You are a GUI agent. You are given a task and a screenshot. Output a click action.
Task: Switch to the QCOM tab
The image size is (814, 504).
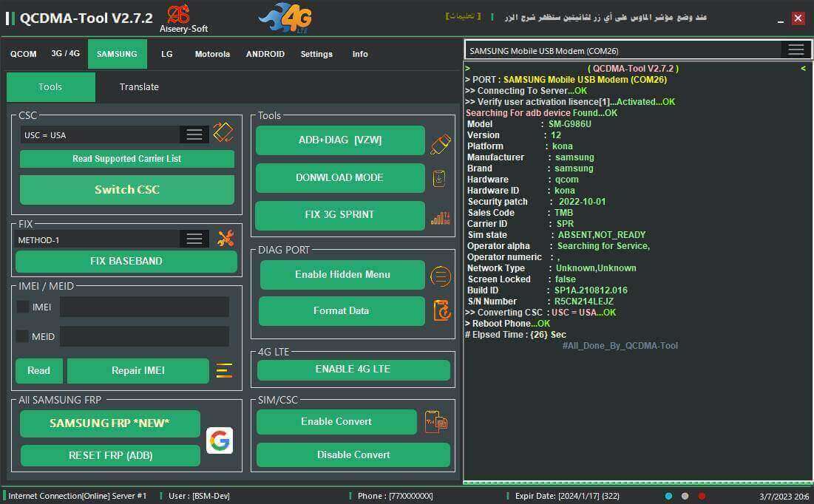pos(24,54)
